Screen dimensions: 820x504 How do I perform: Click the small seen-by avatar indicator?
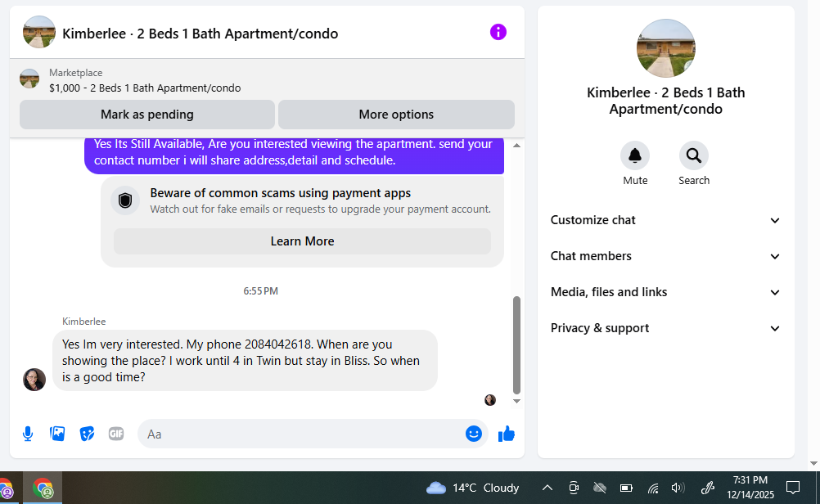tap(490, 400)
